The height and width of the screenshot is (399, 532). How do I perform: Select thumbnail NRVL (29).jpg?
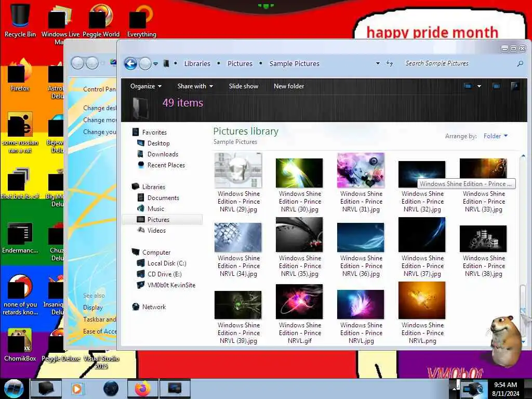238,170
